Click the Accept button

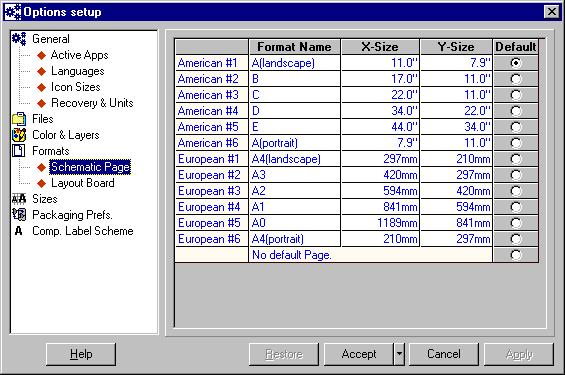pos(359,354)
